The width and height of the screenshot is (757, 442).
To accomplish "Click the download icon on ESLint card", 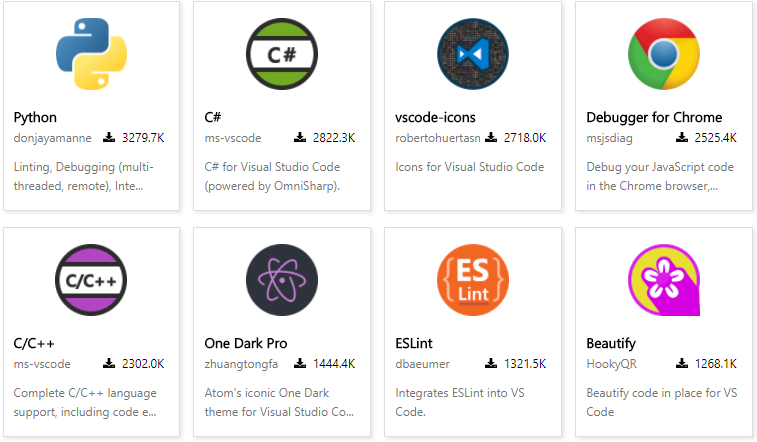I will 492,364.
